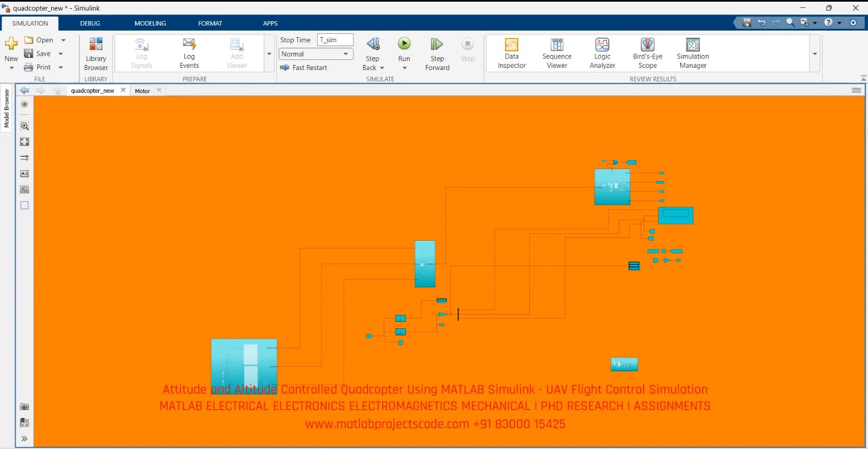Toggle Fast Restart
868x449 pixels.
pos(304,67)
